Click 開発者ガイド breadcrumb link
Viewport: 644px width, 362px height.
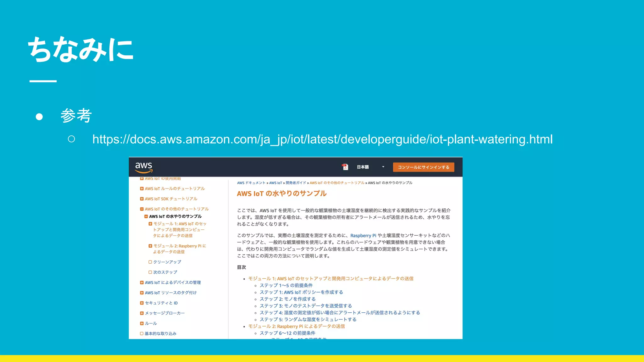(x=296, y=183)
